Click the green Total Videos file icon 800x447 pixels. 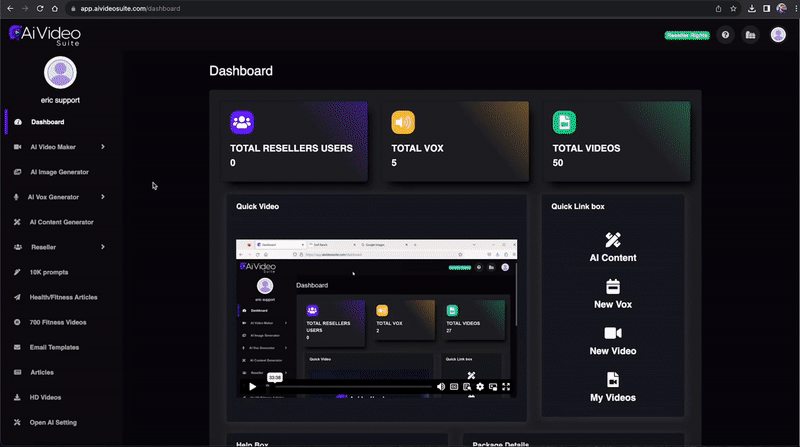click(564, 122)
